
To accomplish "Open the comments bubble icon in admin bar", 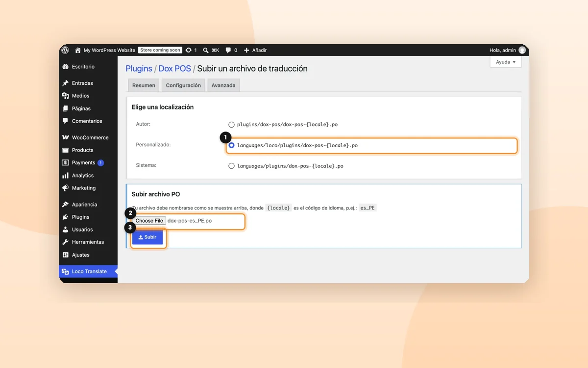I will coord(228,50).
